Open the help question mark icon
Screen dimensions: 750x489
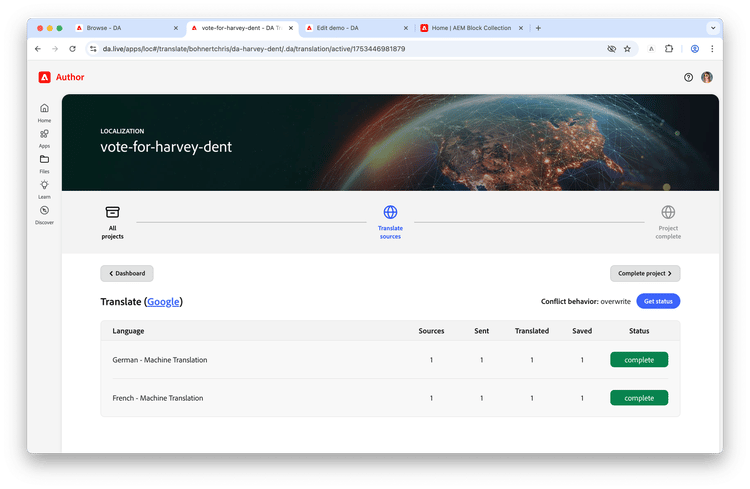point(688,77)
